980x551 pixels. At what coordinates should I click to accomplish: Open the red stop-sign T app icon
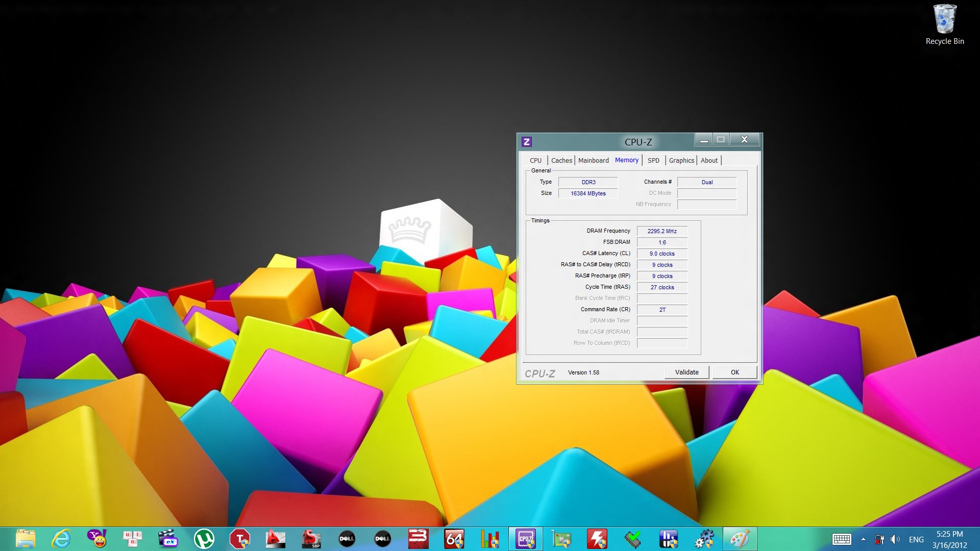(239, 539)
